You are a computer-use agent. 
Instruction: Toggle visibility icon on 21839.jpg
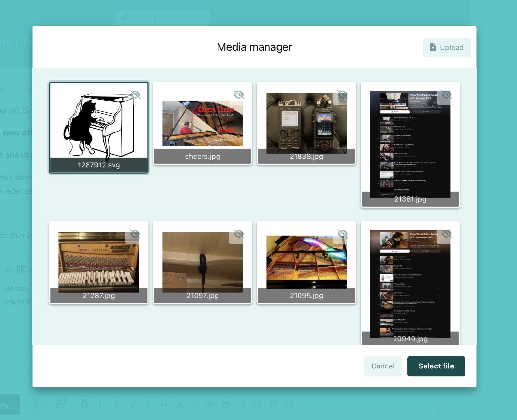(x=343, y=95)
